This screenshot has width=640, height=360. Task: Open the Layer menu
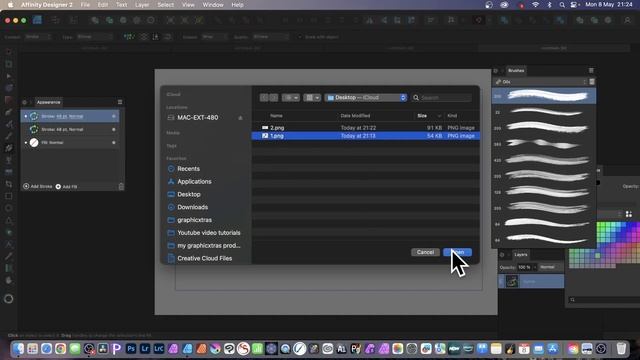pos(142,5)
